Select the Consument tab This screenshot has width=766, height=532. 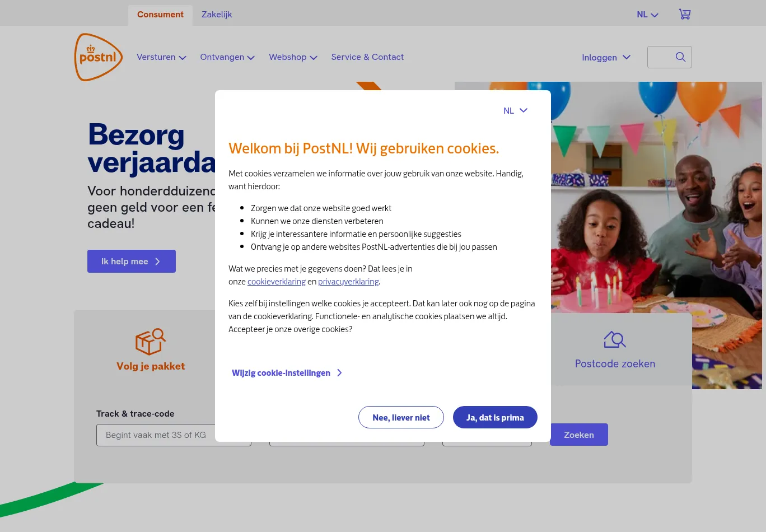(160, 15)
